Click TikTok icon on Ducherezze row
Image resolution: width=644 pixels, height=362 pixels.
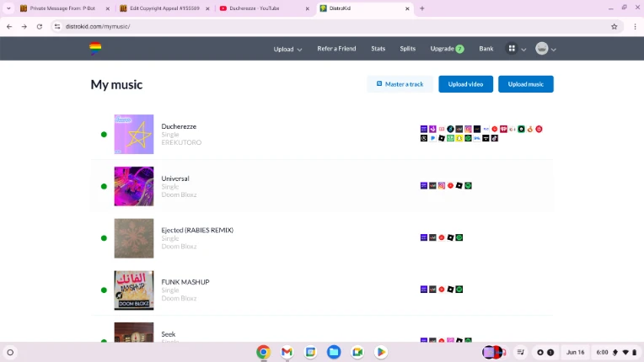[495, 138]
